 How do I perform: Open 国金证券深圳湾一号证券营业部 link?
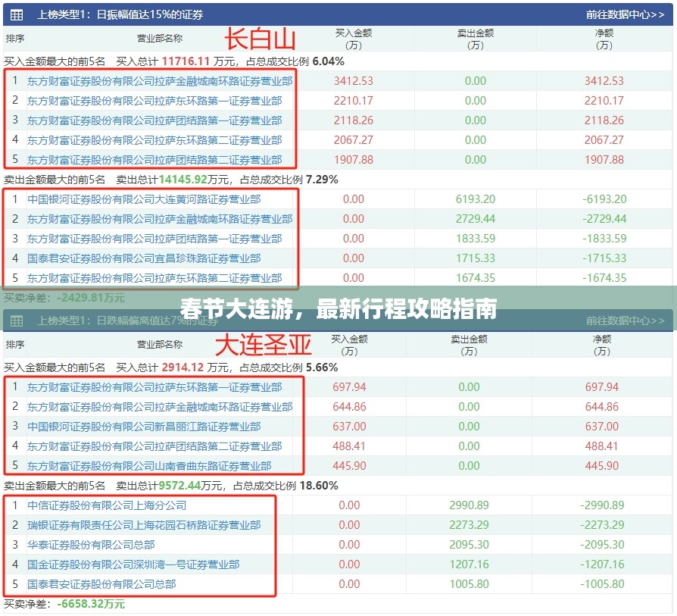click(x=133, y=564)
